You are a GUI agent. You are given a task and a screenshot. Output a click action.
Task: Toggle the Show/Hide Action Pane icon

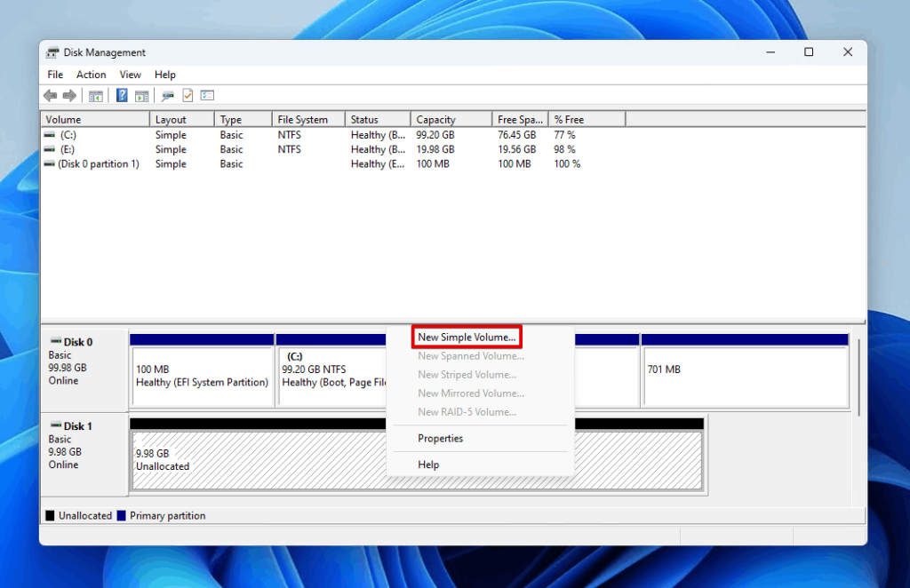(142, 95)
